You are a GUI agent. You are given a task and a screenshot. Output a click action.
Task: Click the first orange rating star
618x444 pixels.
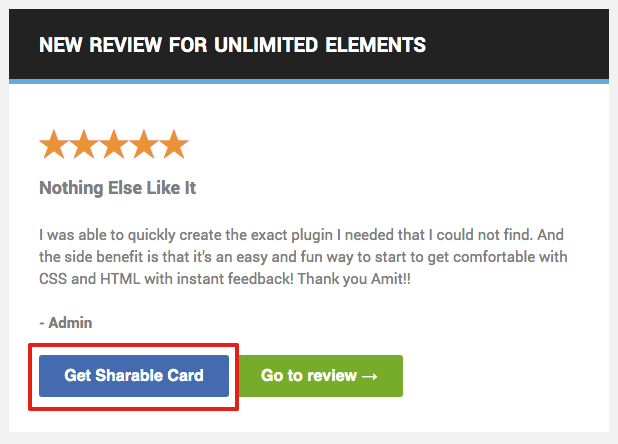54,145
